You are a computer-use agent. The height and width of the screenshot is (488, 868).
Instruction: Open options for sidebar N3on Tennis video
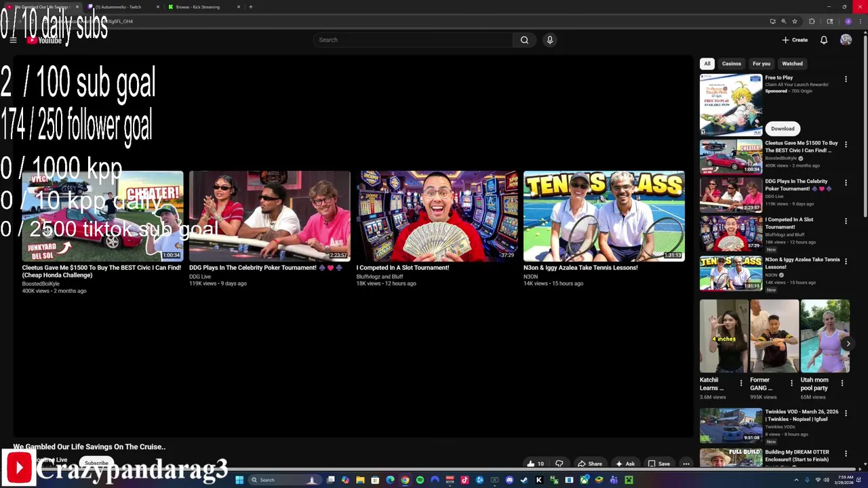846,261
